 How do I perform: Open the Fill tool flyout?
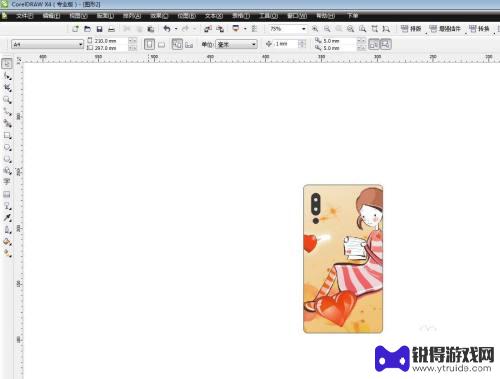[7, 242]
